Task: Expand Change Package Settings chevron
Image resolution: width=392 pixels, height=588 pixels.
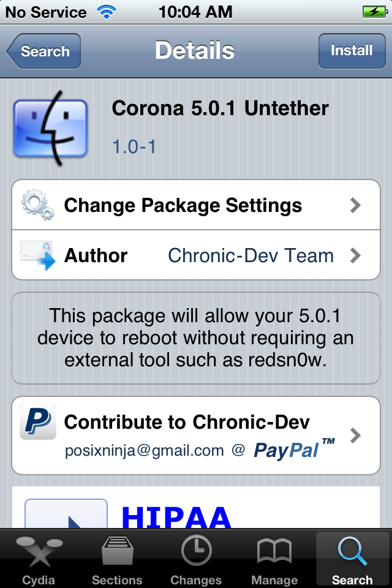Action: (x=355, y=205)
